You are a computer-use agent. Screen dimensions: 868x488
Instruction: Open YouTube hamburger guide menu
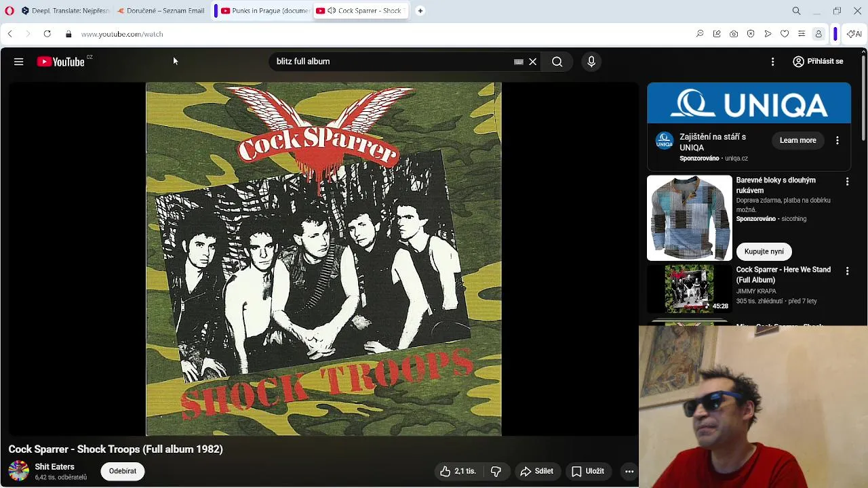(19, 62)
